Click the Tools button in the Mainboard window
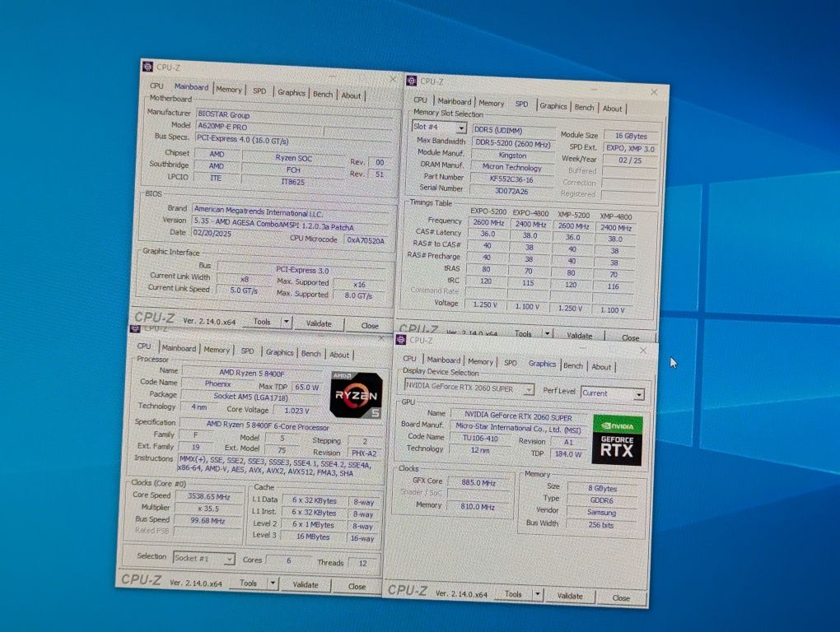The height and width of the screenshot is (632, 840). [x=262, y=321]
